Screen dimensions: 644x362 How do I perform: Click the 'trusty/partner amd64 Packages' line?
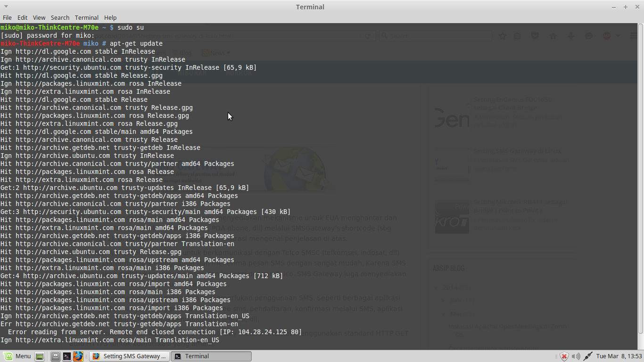click(117, 164)
